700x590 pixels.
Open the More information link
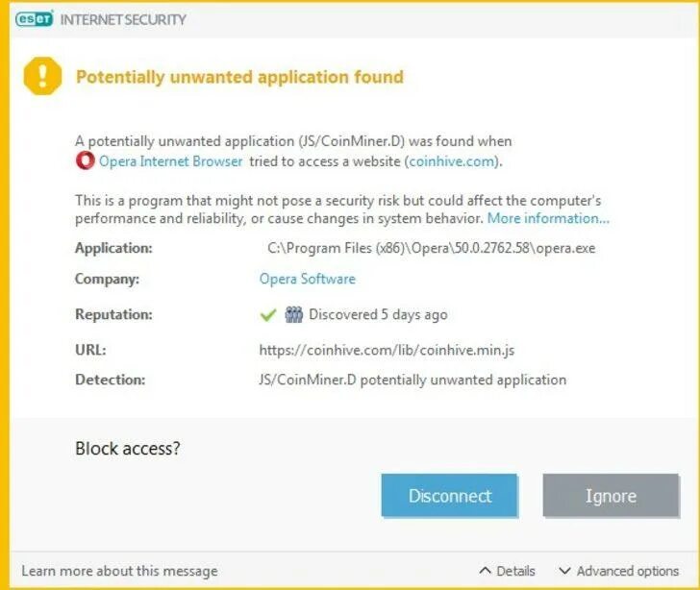548,218
